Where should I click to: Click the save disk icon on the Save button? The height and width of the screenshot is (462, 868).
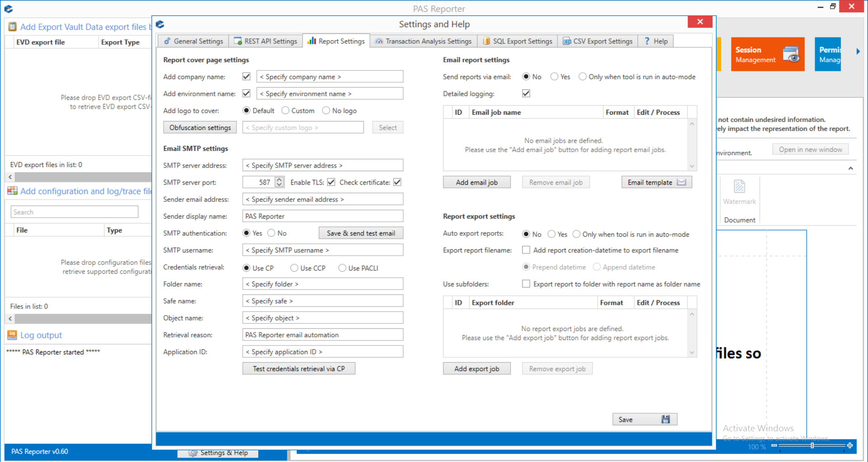[x=665, y=420]
